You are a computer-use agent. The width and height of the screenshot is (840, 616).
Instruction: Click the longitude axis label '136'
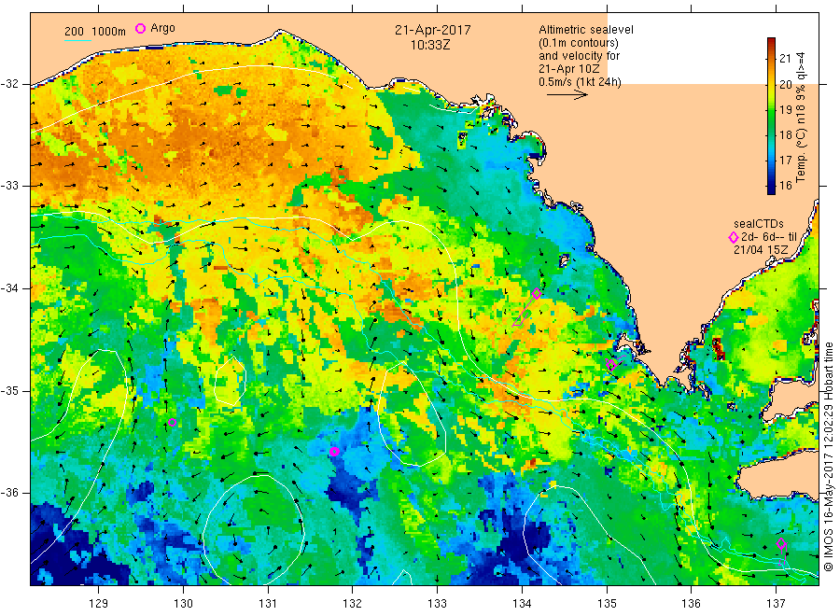[691, 604]
